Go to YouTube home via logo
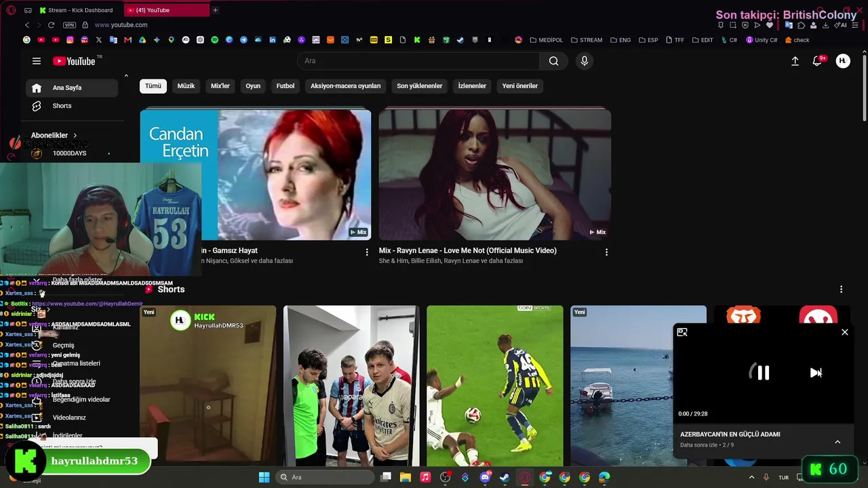 75,61
